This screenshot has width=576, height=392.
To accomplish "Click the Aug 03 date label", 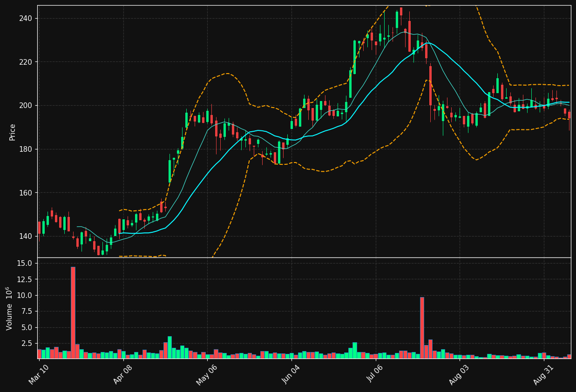I will pyautogui.click(x=459, y=374).
